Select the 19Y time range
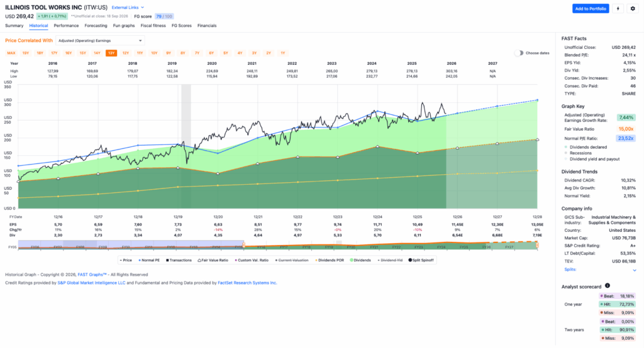 pyautogui.click(x=25, y=53)
